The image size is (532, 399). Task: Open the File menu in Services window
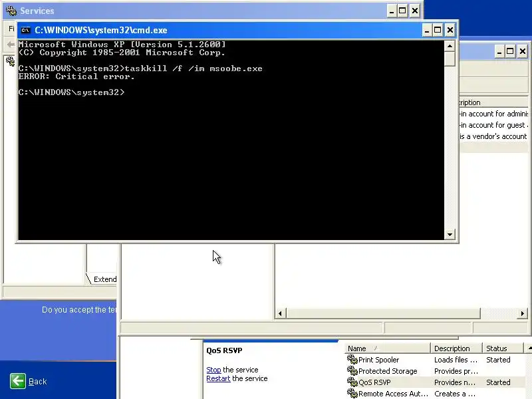pos(11,29)
